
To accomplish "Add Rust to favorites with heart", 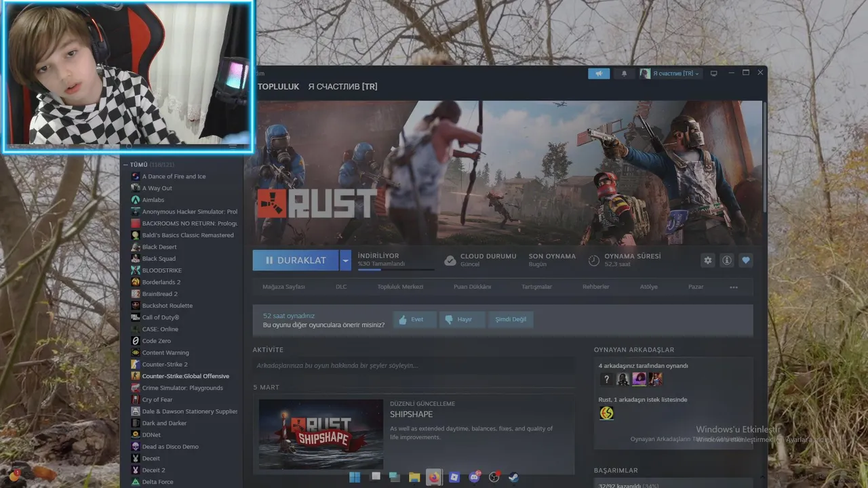I will [x=746, y=260].
